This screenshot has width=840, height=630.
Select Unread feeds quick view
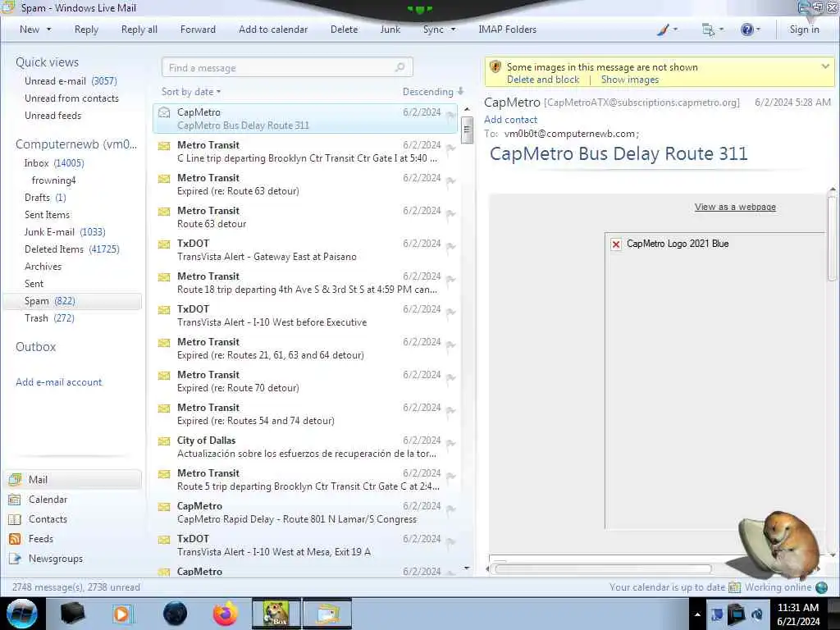pos(53,115)
